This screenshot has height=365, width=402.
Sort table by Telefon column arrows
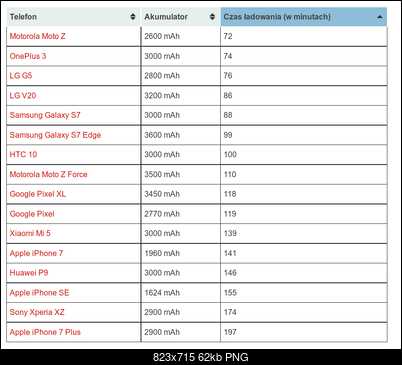(133, 17)
